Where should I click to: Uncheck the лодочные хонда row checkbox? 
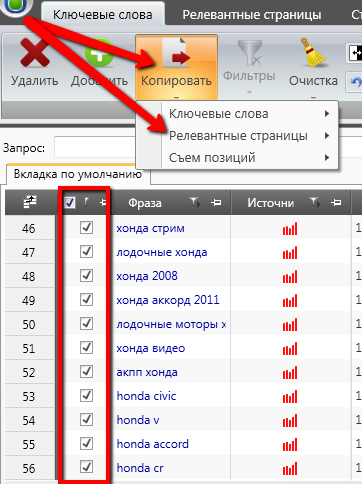(86, 252)
